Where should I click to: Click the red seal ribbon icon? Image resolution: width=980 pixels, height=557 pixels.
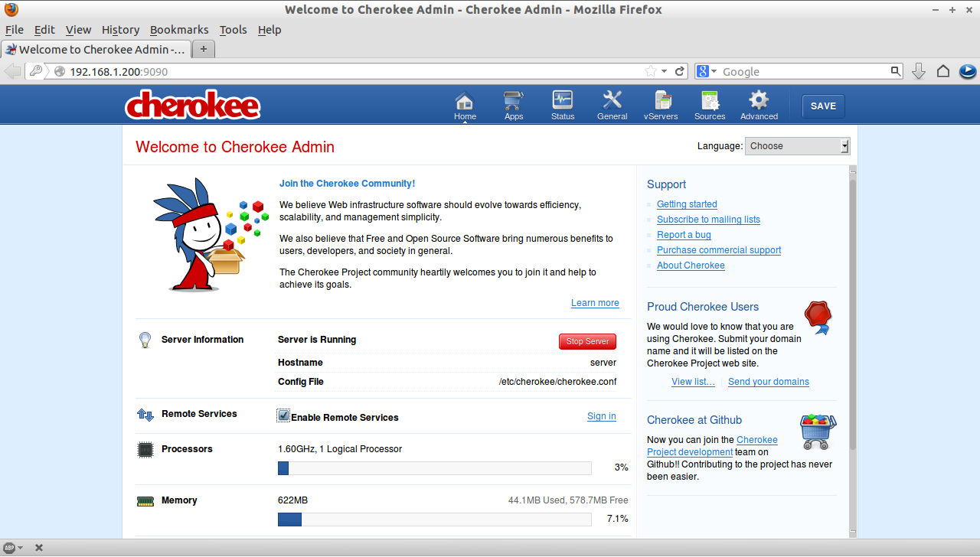click(x=818, y=318)
